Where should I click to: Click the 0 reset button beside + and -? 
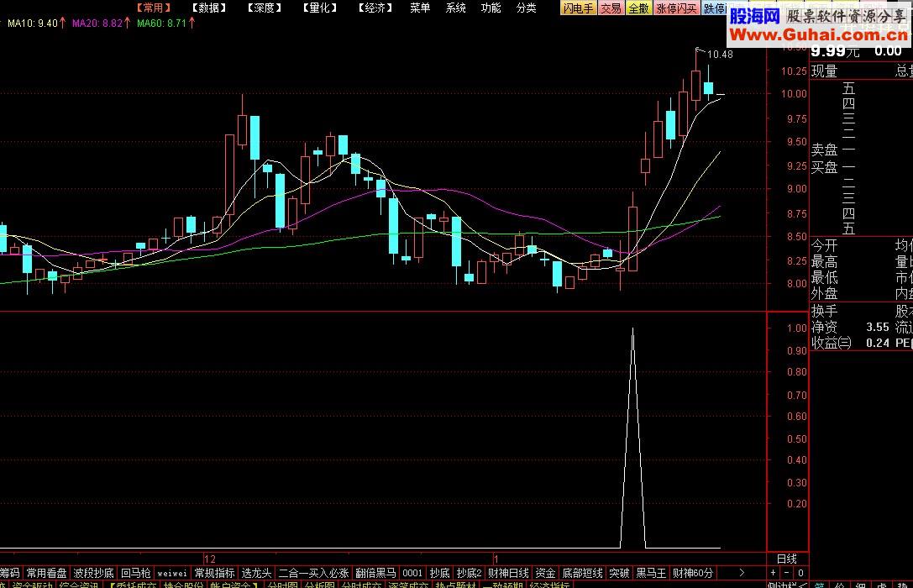coord(800,573)
